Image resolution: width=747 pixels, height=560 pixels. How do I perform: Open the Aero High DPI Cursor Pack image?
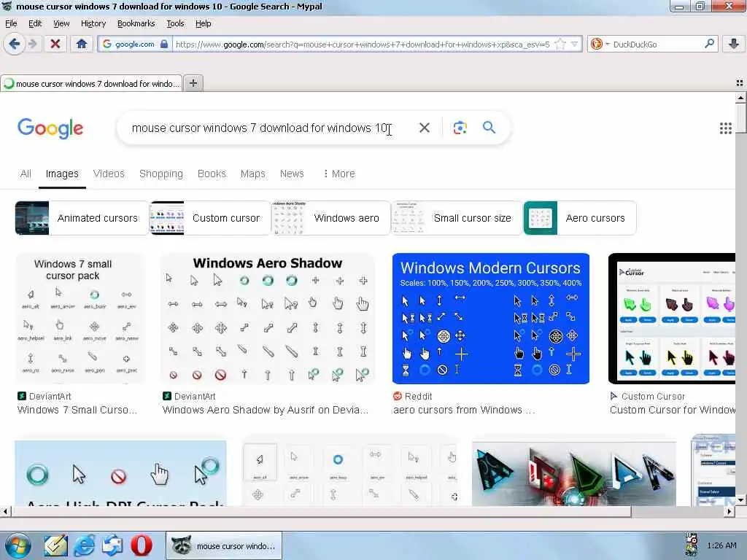pos(120,472)
